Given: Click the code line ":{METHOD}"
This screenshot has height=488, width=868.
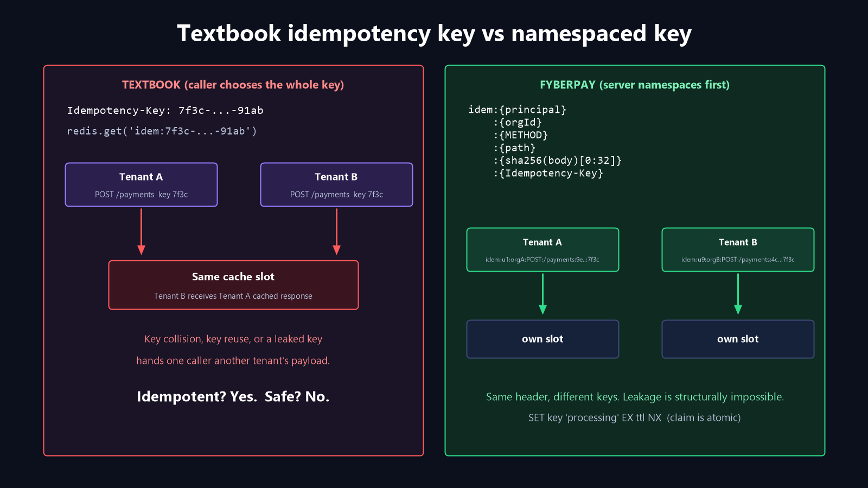Looking at the screenshot, I should (x=521, y=135).
